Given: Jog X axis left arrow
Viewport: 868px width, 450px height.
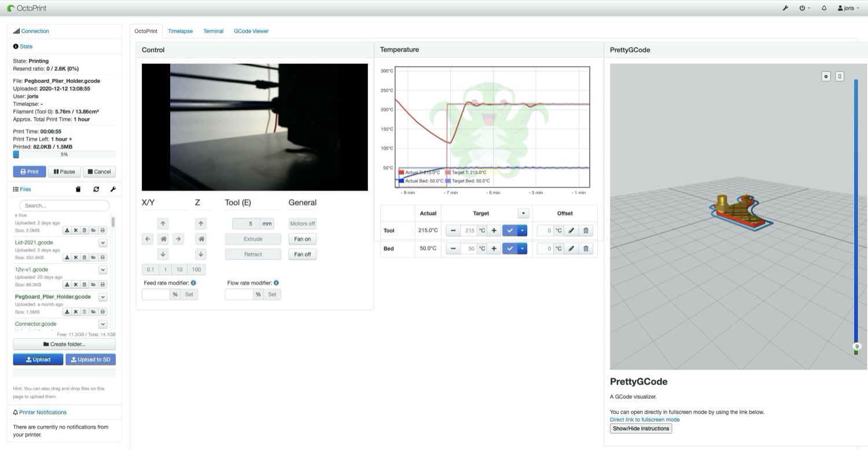Looking at the screenshot, I should tap(148, 239).
